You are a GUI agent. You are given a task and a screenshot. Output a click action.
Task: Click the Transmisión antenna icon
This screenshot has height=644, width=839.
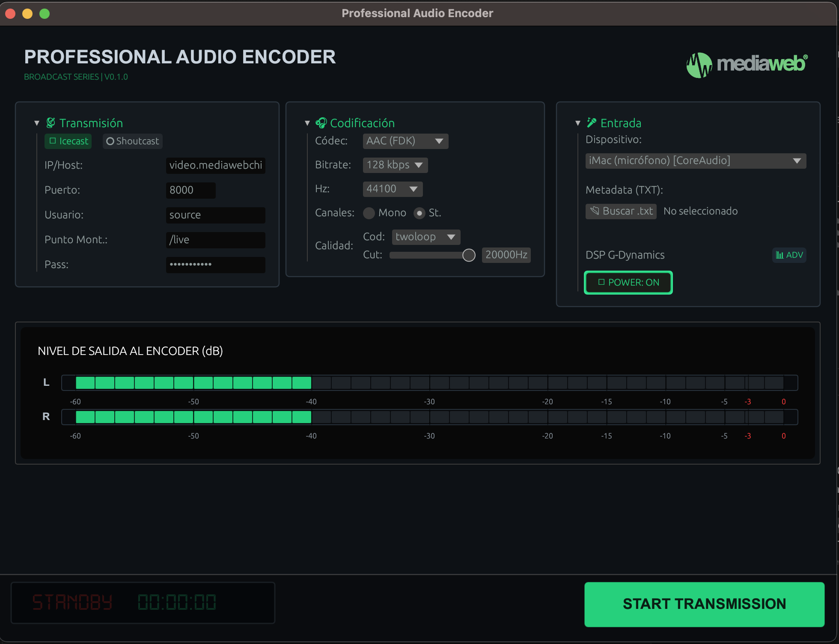[51, 123]
